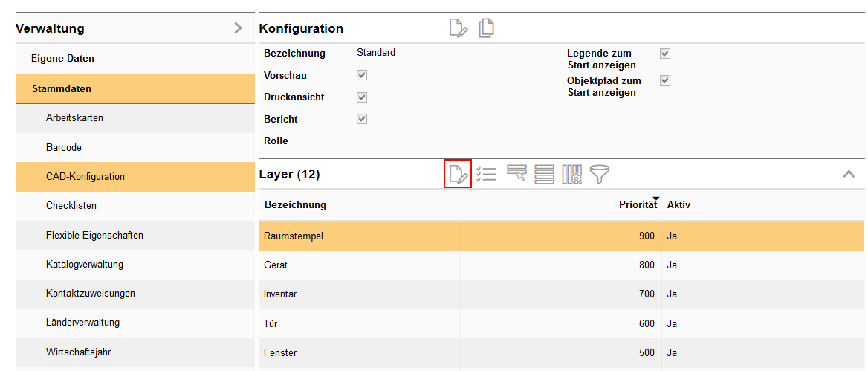Select the Raumstempel layer row
This screenshot has width=868, height=371.
(x=357, y=236)
